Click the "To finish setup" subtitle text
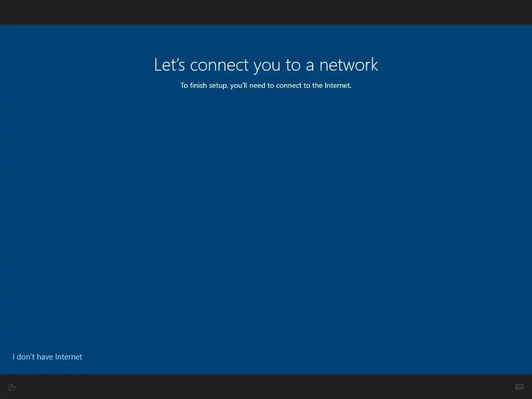 [265, 85]
